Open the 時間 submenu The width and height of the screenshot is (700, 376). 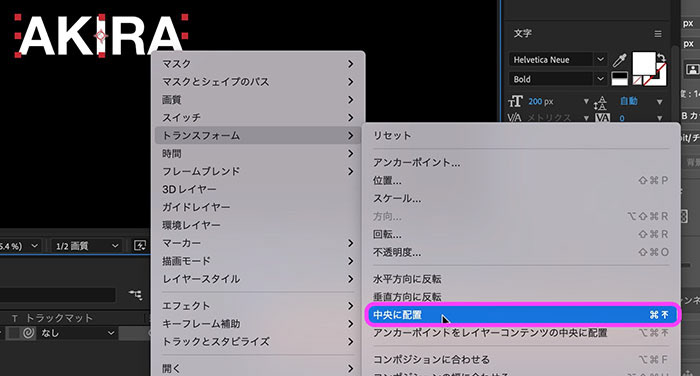point(258,154)
